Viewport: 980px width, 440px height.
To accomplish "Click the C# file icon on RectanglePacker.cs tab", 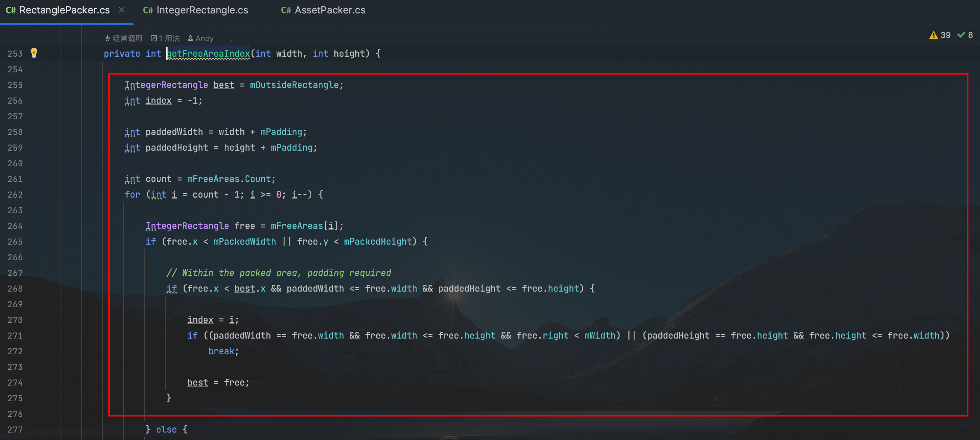I will [x=11, y=10].
